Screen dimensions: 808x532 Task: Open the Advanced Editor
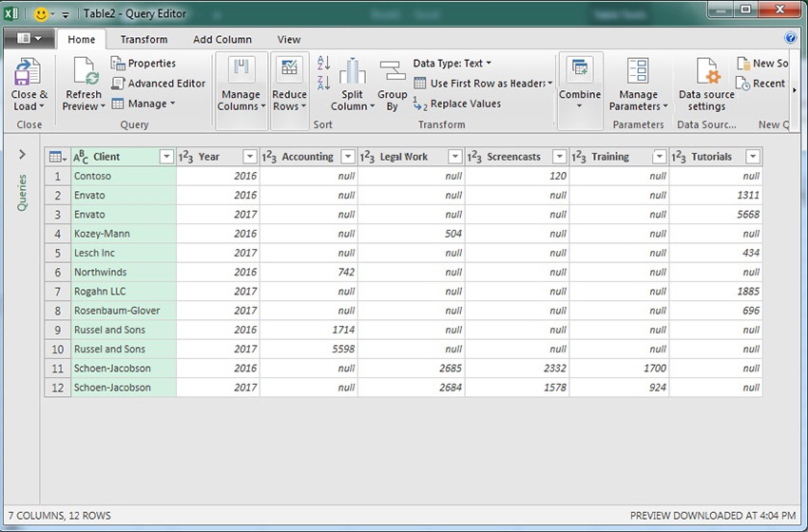(158, 84)
